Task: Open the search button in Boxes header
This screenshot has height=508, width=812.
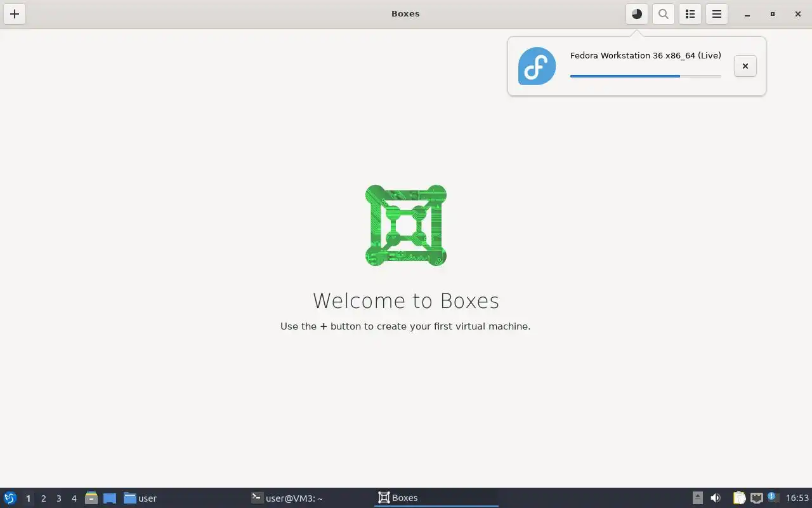Action: (664, 14)
